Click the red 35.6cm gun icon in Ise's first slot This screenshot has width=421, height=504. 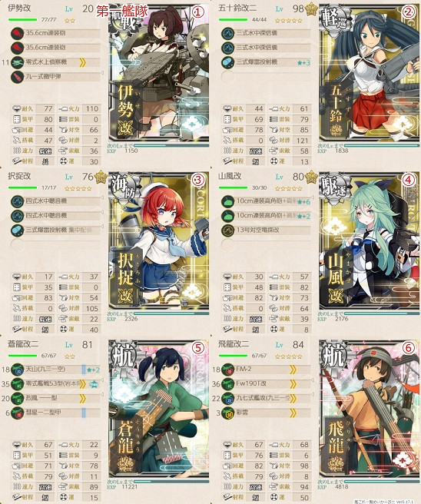tap(17, 33)
